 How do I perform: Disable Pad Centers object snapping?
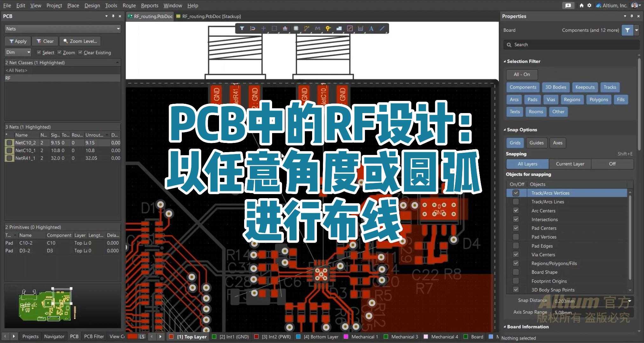[x=516, y=228]
